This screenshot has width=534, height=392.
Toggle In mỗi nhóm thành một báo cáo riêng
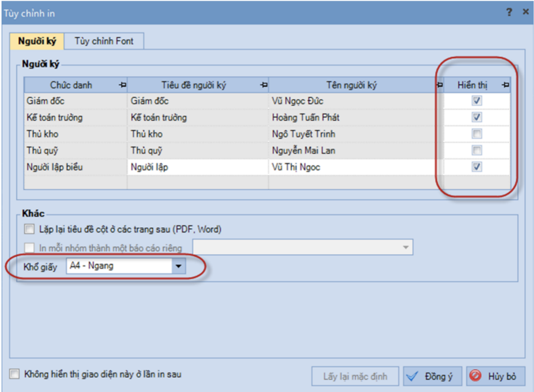tap(29, 248)
